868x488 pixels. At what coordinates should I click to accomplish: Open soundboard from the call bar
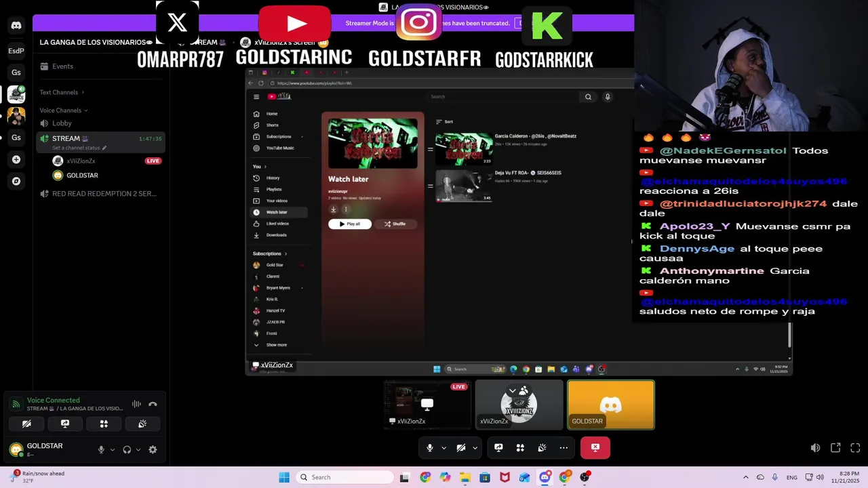(x=542, y=447)
